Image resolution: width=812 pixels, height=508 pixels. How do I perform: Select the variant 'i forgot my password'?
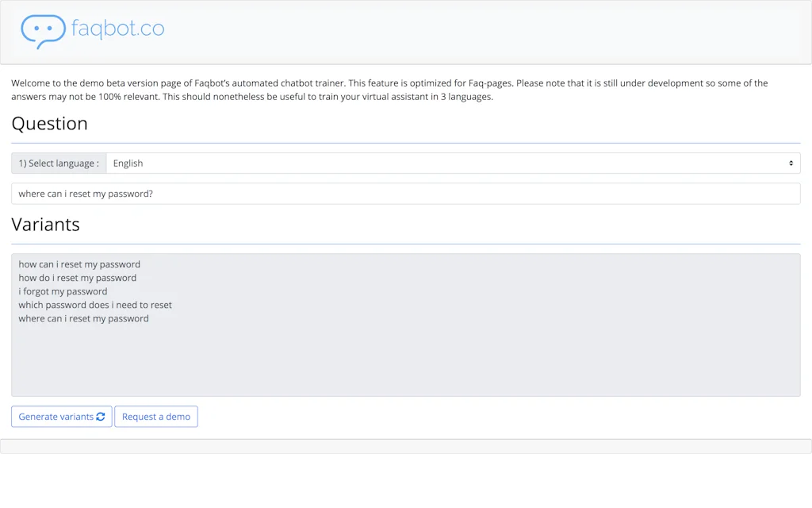click(62, 291)
